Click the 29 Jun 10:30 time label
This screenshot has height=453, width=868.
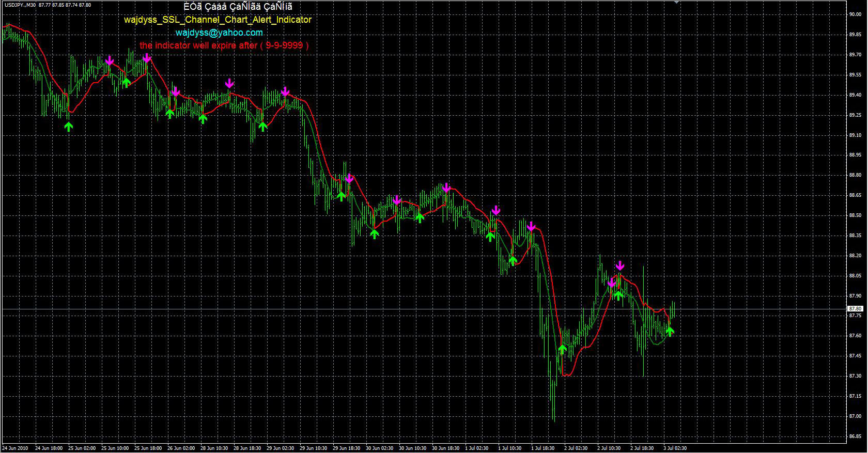coord(313,448)
